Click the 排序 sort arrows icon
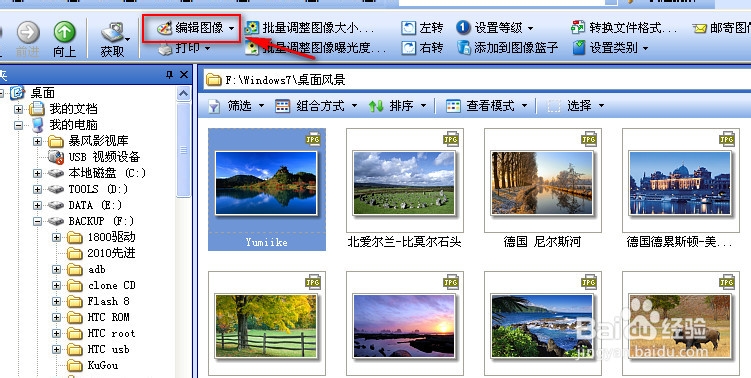Screen dimensions: 751x378 [376, 106]
